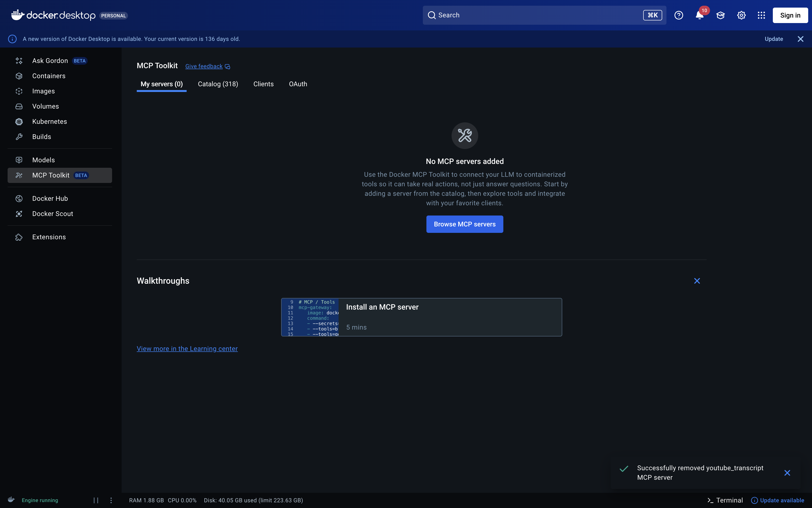Click the info icon in update banner
This screenshot has width=812, height=508.
[12, 39]
